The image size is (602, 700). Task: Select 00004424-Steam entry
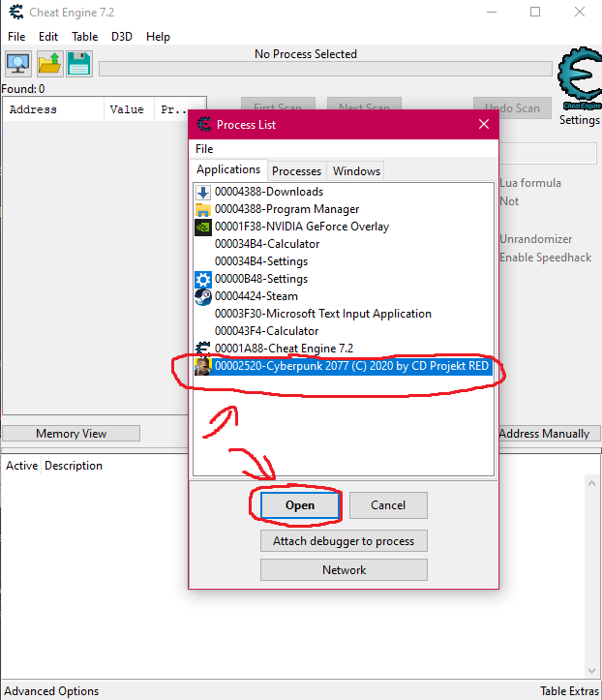pos(344,296)
